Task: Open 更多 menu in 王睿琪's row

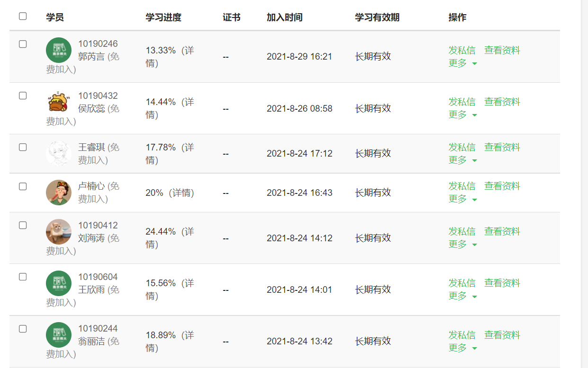Action: (463, 160)
